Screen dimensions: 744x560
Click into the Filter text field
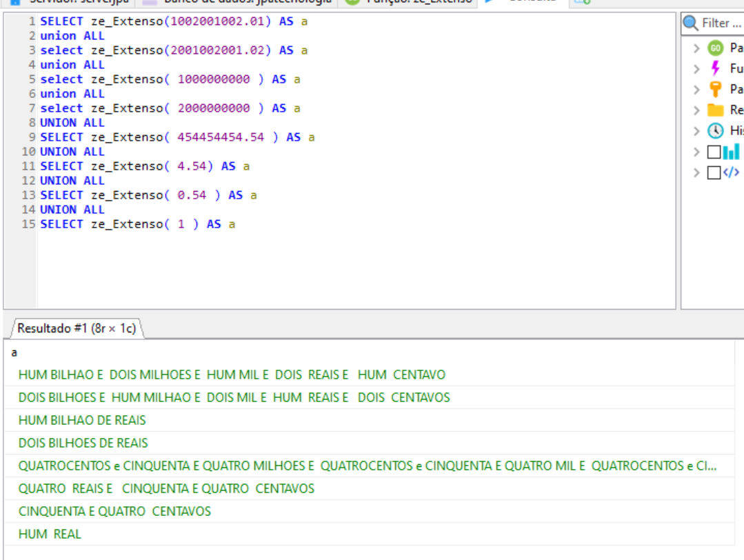click(721, 23)
